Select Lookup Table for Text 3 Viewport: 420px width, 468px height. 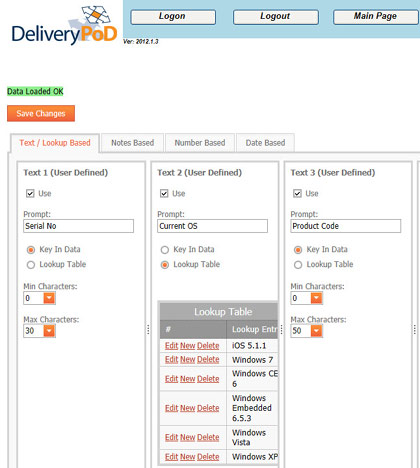click(x=298, y=265)
